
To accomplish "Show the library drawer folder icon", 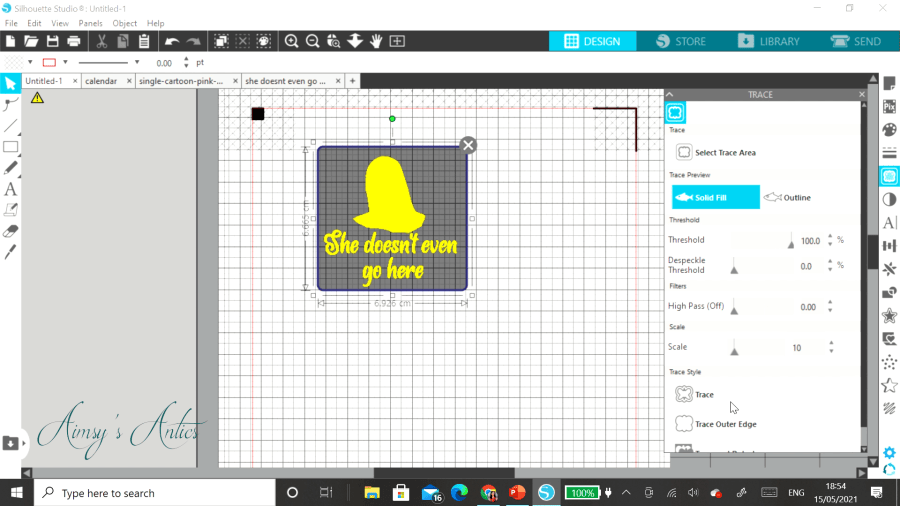I will point(10,443).
